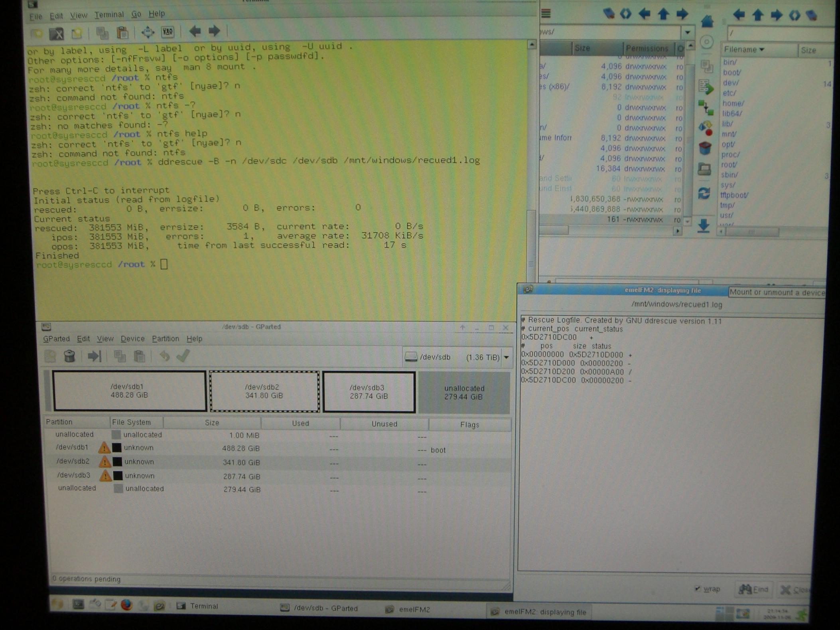The height and width of the screenshot is (630, 840).
Task: Click the GParted delete partition trash icon
Action: 69,356
